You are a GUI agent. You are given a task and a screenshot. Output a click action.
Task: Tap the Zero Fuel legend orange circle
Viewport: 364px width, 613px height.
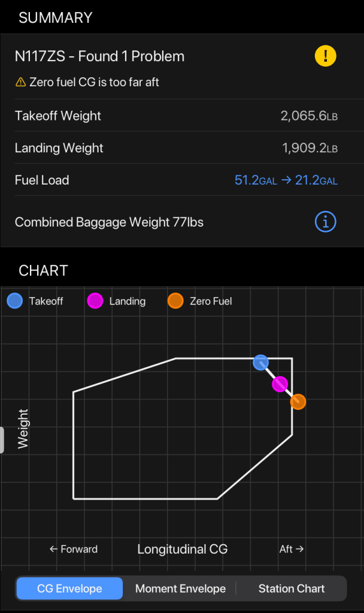coord(175,301)
